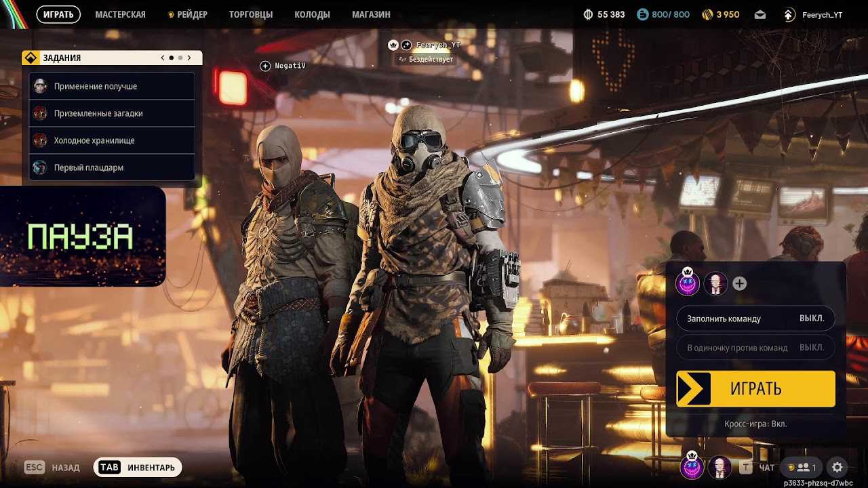Go to next quests page arrow

tap(189, 58)
